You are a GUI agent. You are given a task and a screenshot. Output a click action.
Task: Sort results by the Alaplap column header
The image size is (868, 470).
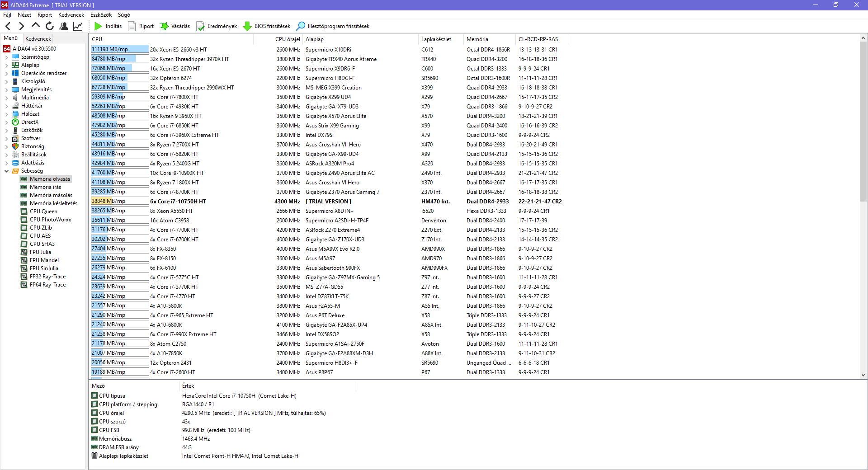[x=360, y=39]
